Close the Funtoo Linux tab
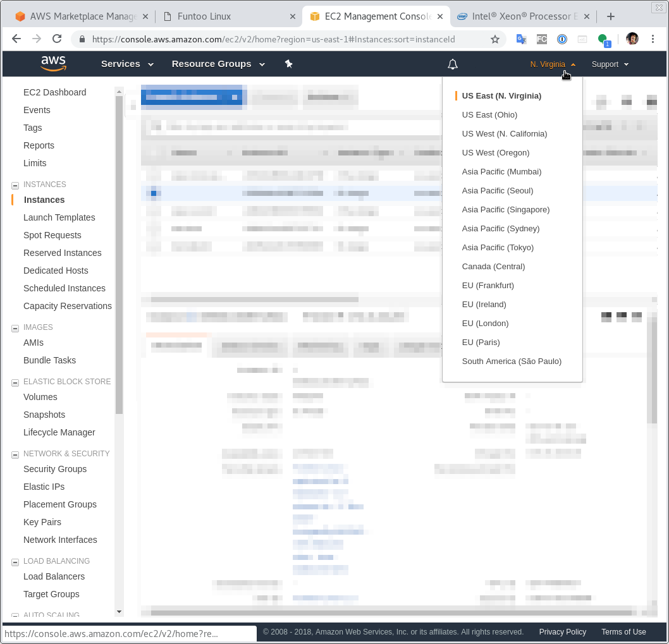669x644 pixels. point(293,16)
